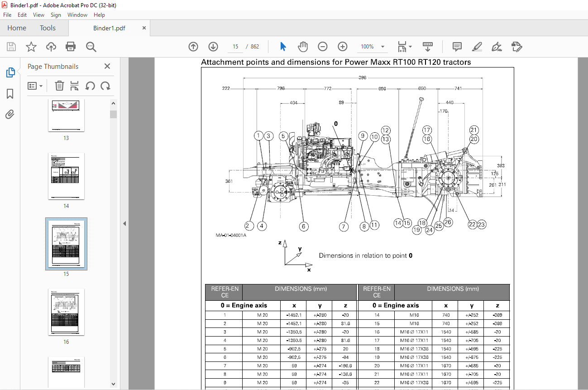Screen dimensions: 588x390
Task: Select the Binder1.pdf document tab
Action: pos(109,28)
